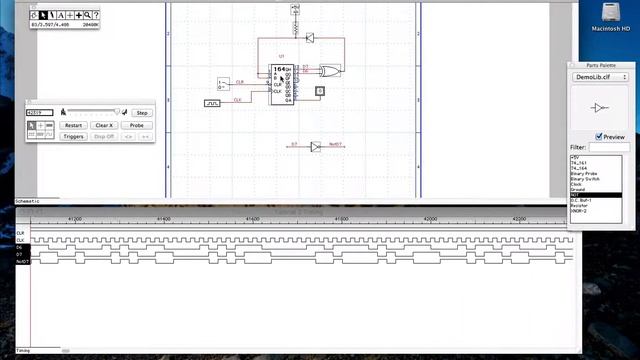The width and height of the screenshot is (640, 360).
Task: Select the resistor symbol below +5V
Action: click(296, 27)
